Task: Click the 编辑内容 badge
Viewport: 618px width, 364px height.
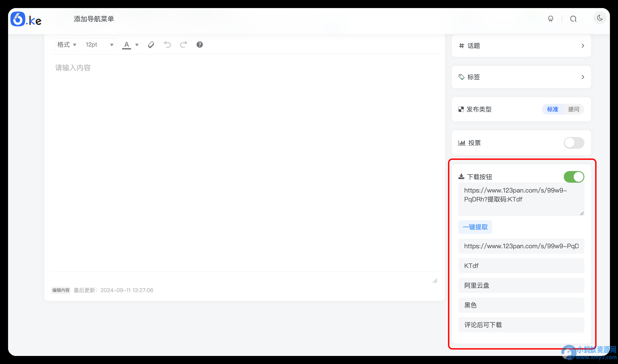Action: [61, 290]
